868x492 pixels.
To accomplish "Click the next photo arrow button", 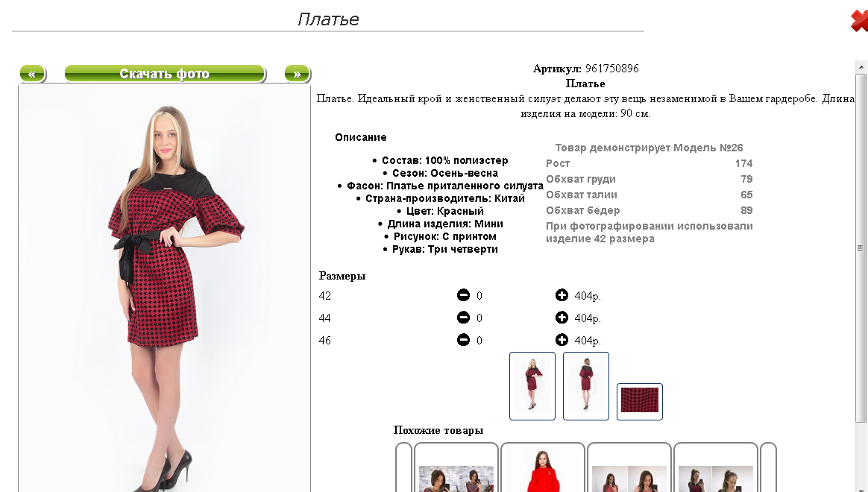I will point(298,74).
